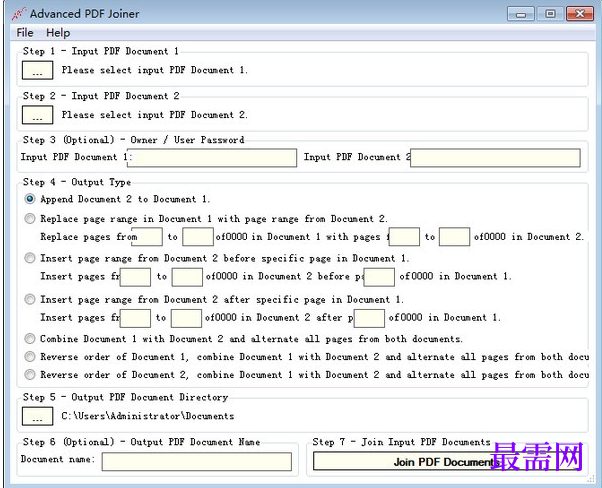Browse for output PDF document directory
Screen dimensions: 602x488
coord(37,416)
